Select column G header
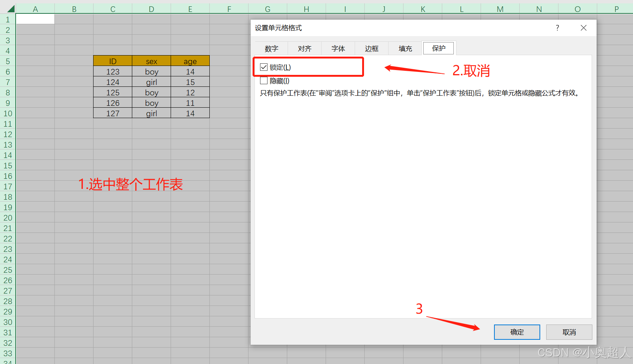The width and height of the screenshot is (633, 364). (268, 9)
